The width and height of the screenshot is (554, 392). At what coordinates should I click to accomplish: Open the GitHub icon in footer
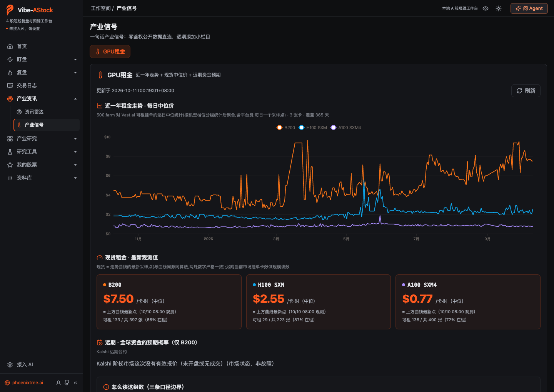pos(67,383)
